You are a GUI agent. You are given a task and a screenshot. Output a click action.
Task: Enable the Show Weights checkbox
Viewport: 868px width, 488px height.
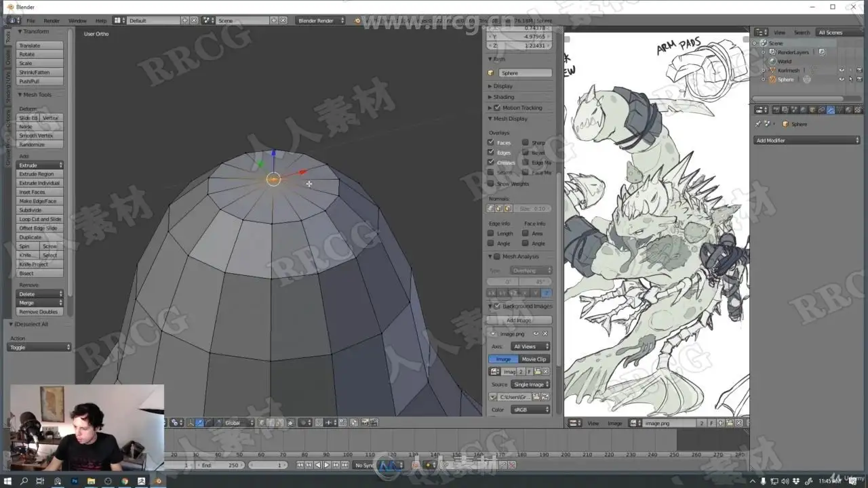(491, 184)
